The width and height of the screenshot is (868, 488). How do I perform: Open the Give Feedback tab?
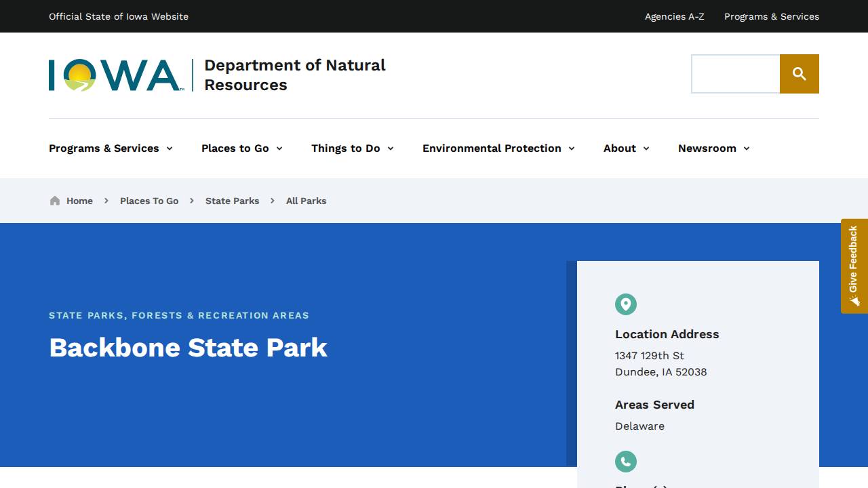tap(854, 265)
